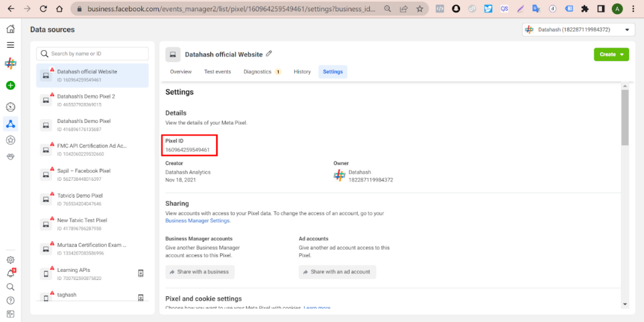The width and height of the screenshot is (644, 322).
Task: Open the handshake partner integrations icon
Action: coord(11,156)
